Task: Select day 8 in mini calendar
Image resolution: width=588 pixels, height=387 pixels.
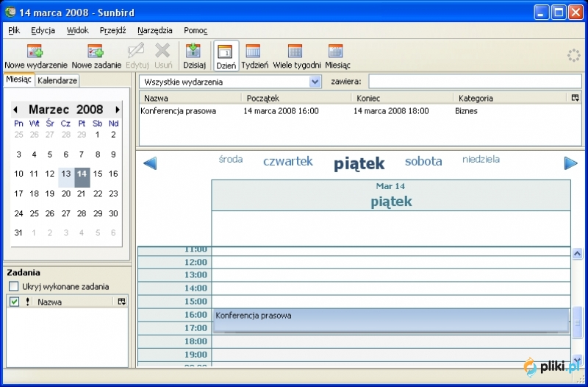Action: click(98, 155)
